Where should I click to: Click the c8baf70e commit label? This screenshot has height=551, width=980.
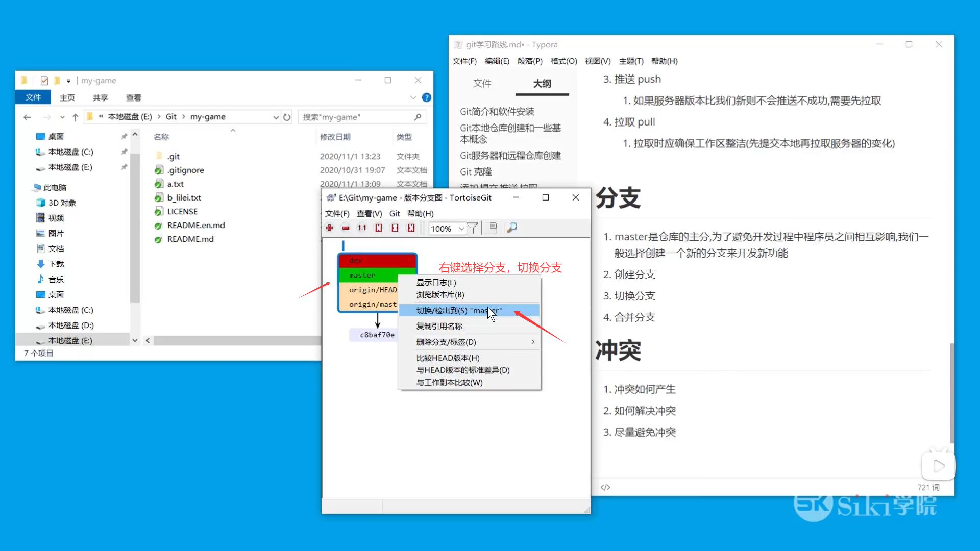(377, 335)
